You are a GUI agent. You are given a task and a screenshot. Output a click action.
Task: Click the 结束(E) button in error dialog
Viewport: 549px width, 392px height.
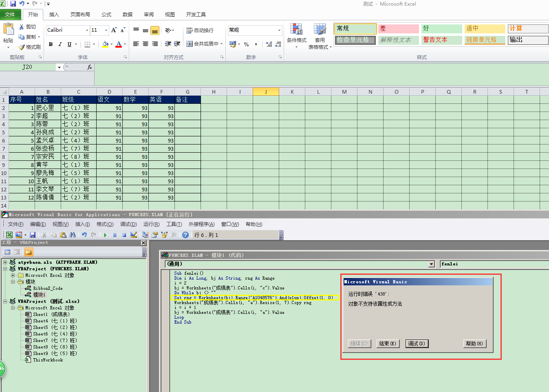point(388,344)
